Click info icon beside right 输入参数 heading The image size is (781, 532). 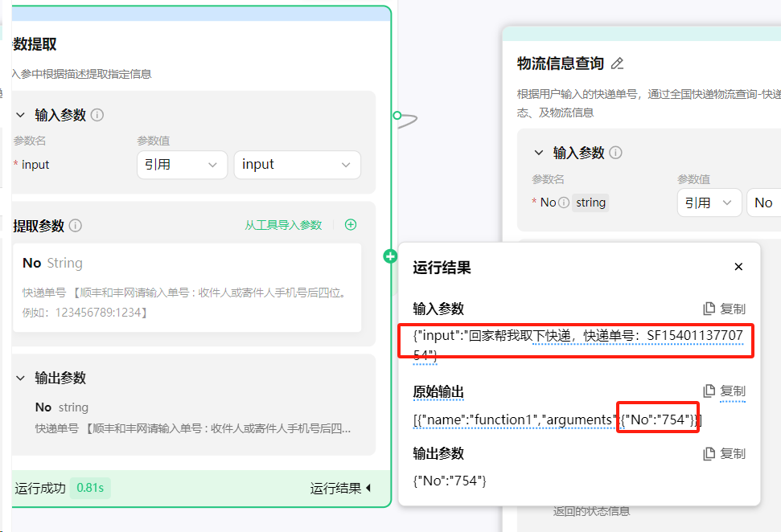click(615, 153)
